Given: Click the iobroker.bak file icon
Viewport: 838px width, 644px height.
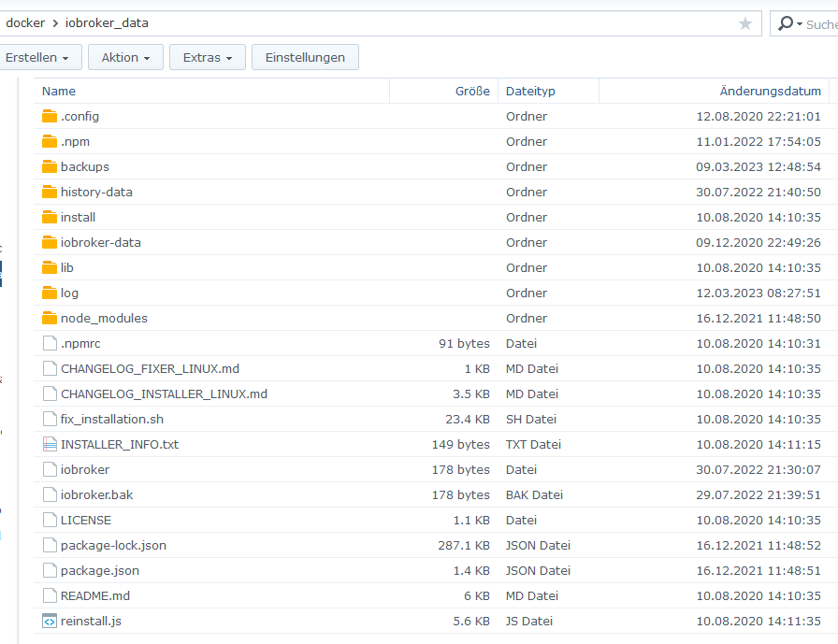Looking at the screenshot, I should pos(50,495).
